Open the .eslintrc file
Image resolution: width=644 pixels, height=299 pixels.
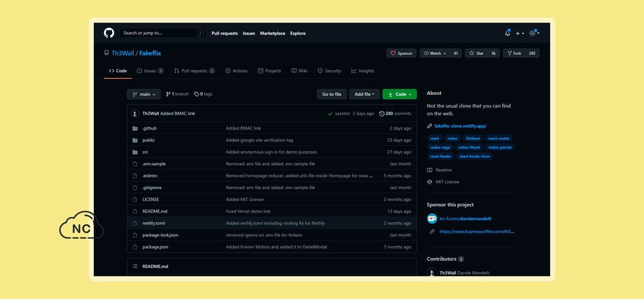tap(150, 176)
